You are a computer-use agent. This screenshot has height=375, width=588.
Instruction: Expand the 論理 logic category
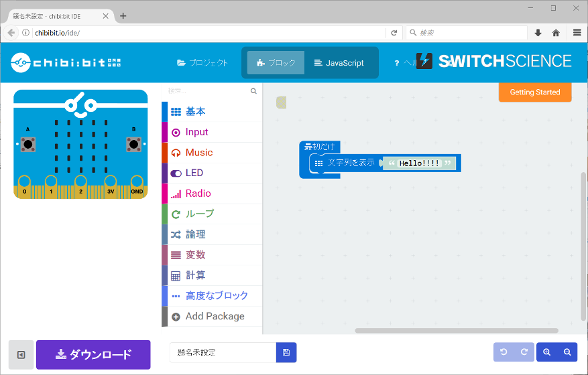pos(212,234)
